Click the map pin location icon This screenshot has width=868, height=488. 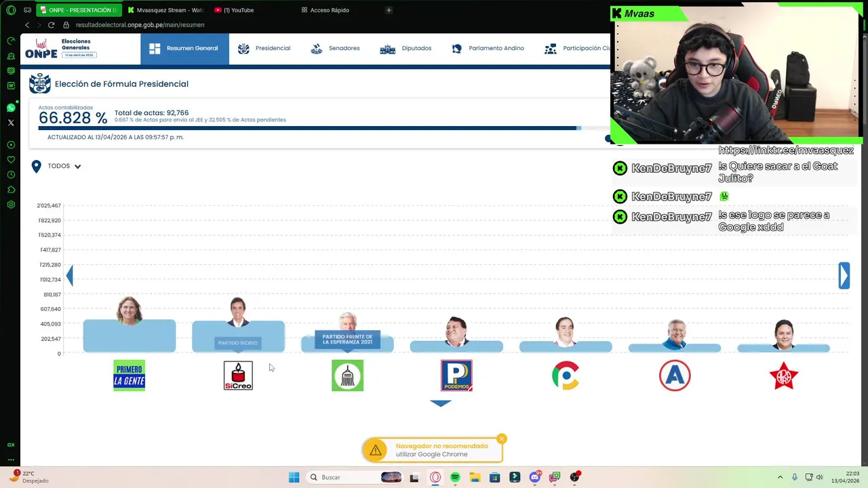[x=37, y=166]
